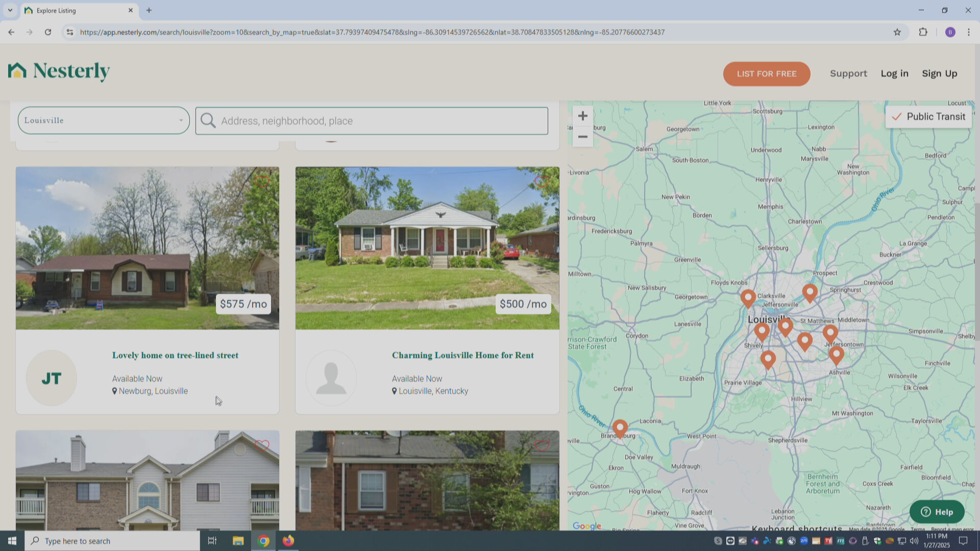Favorite the brick house listing heart at bottom

click(542, 445)
